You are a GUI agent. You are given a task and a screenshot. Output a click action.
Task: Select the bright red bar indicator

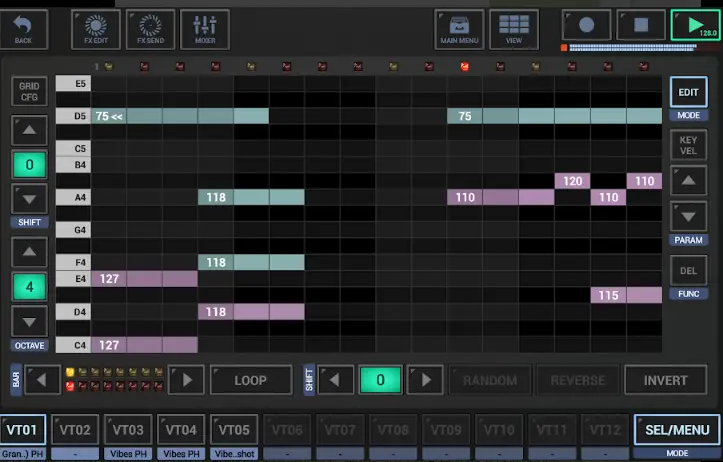70,386
